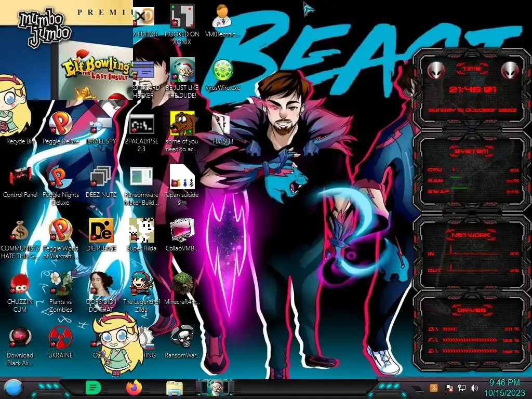Click the Start orb on the taskbar
This screenshot has width=532, height=399.
pyautogui.click(x=14, y=388)
